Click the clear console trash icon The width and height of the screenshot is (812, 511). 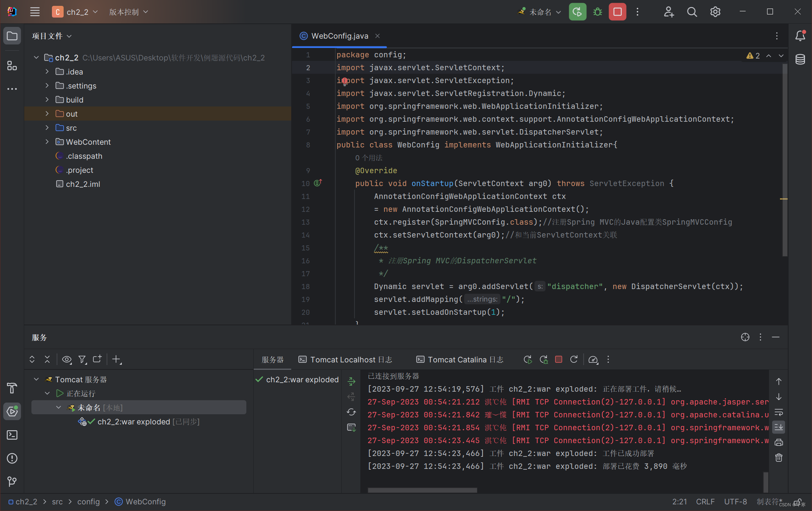click(x=778, y=458)
